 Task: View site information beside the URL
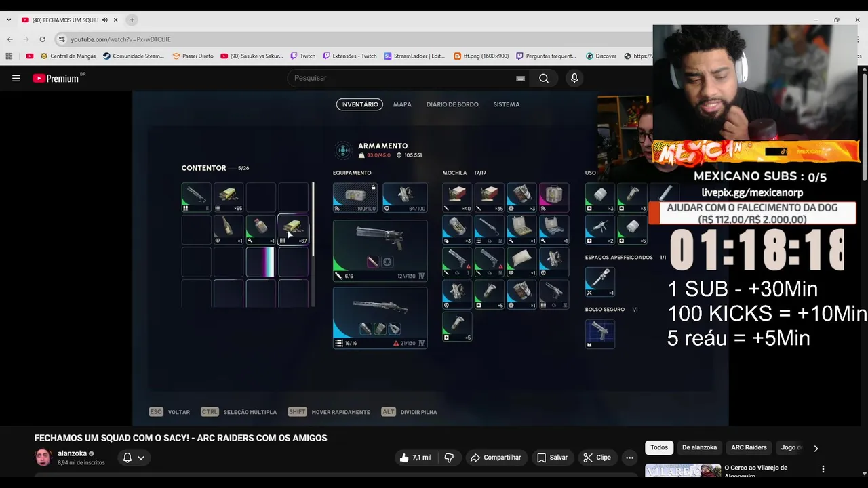point(62,39)
